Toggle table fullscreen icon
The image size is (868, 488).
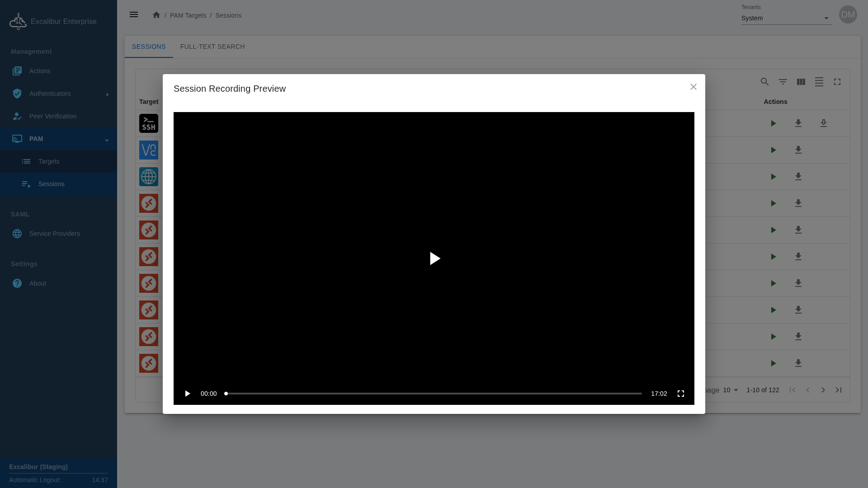tap(837, 82)
